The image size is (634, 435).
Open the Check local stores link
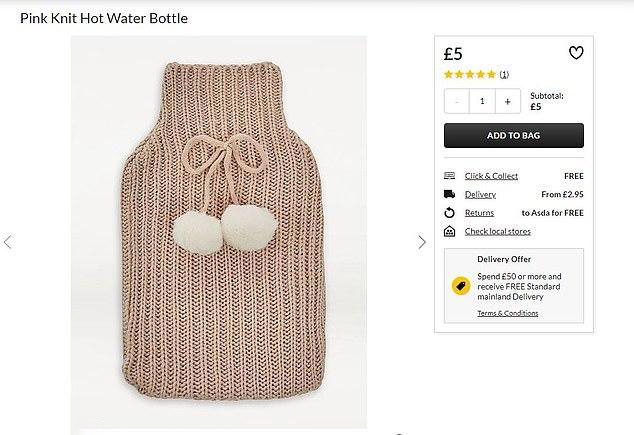pos(497,231)
